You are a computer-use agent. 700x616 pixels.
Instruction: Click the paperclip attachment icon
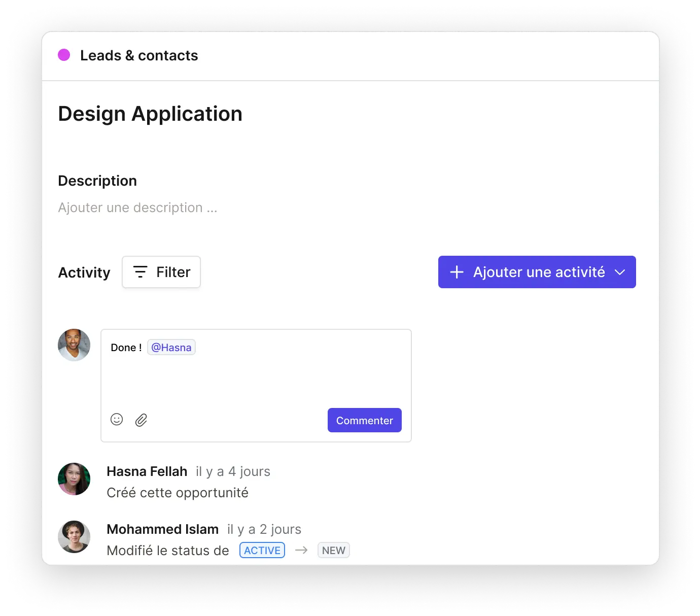point(141,420)
